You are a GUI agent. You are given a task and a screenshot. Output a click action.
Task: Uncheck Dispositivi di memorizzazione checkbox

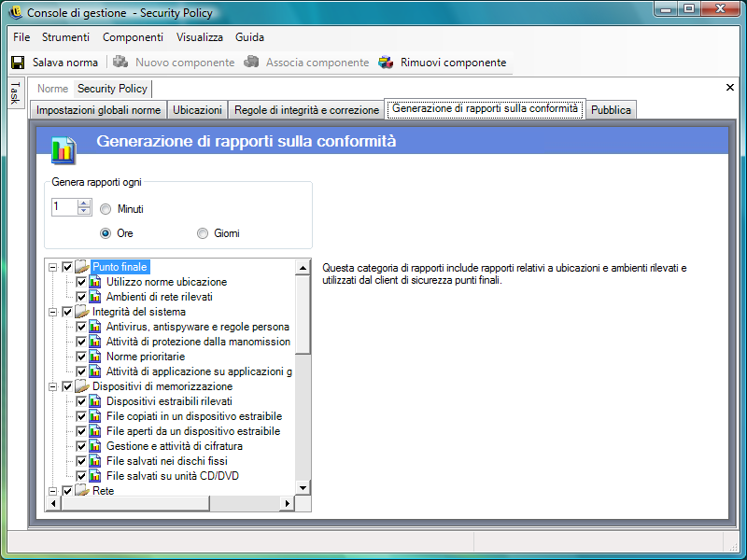[x=67, y=386]
